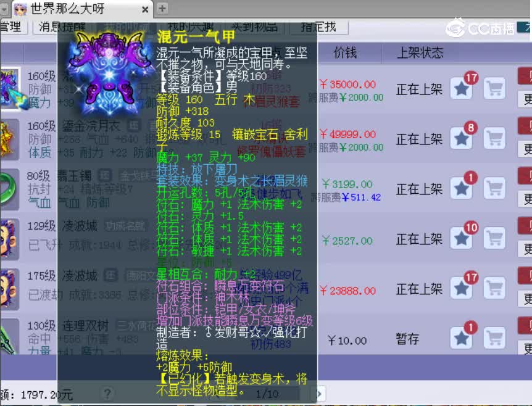Open the 80级 翡玉镯 bracelet thumbnail
This screenshot has height=406, width=532.
9,189
